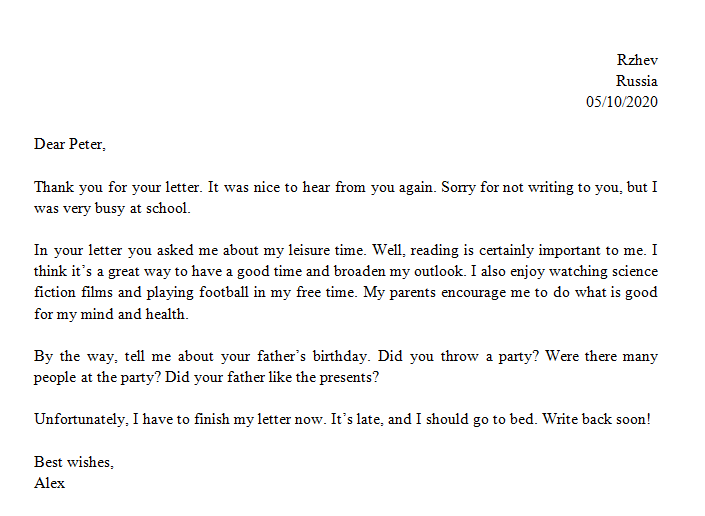Click the words Write back soon
705x516 pixels.
pyautogui.click(x=597, y=420)
